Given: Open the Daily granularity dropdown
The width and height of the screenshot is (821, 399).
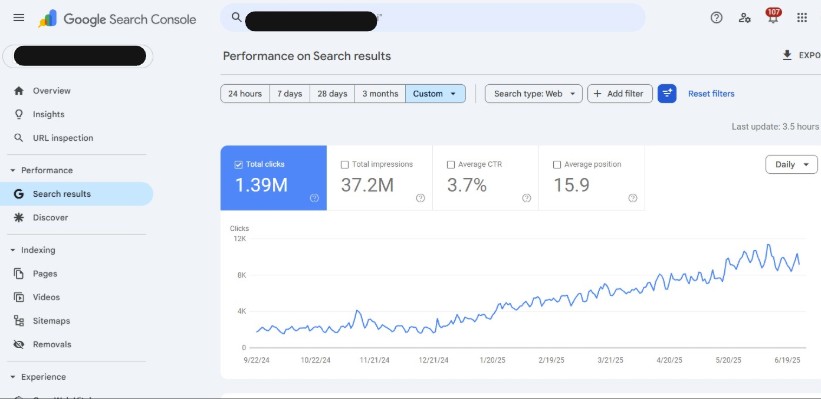Looking at the screenshot, I should coord(791,164).
